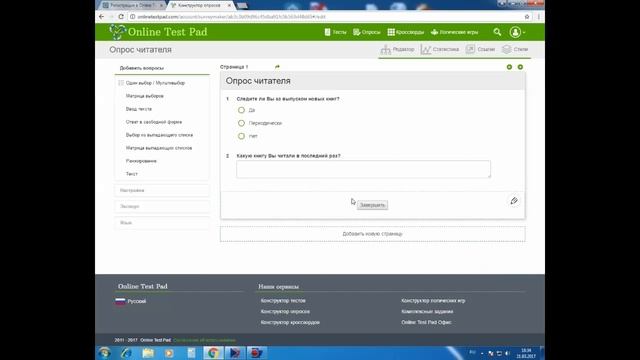Open Online Test Pad Офис footer link
Viewport: 640px width, 360px height.
point(426,322)
